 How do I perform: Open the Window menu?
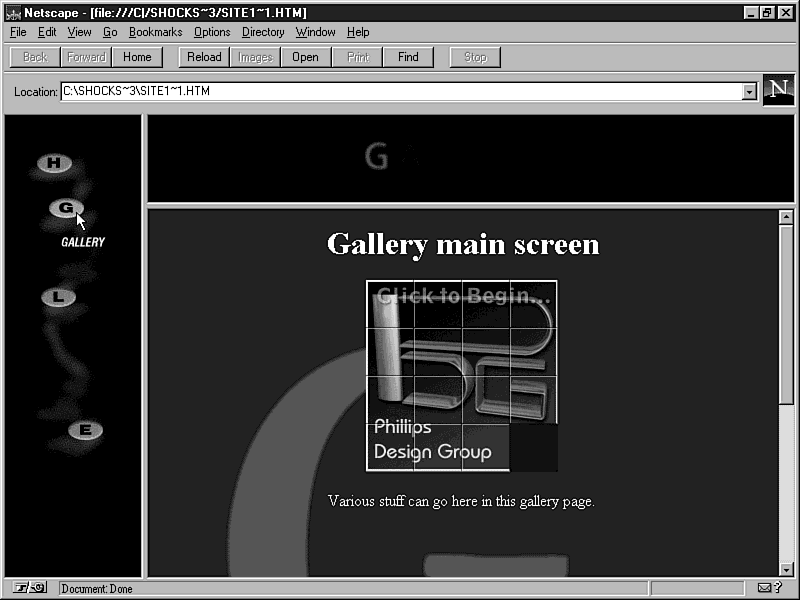pos(316,32)
